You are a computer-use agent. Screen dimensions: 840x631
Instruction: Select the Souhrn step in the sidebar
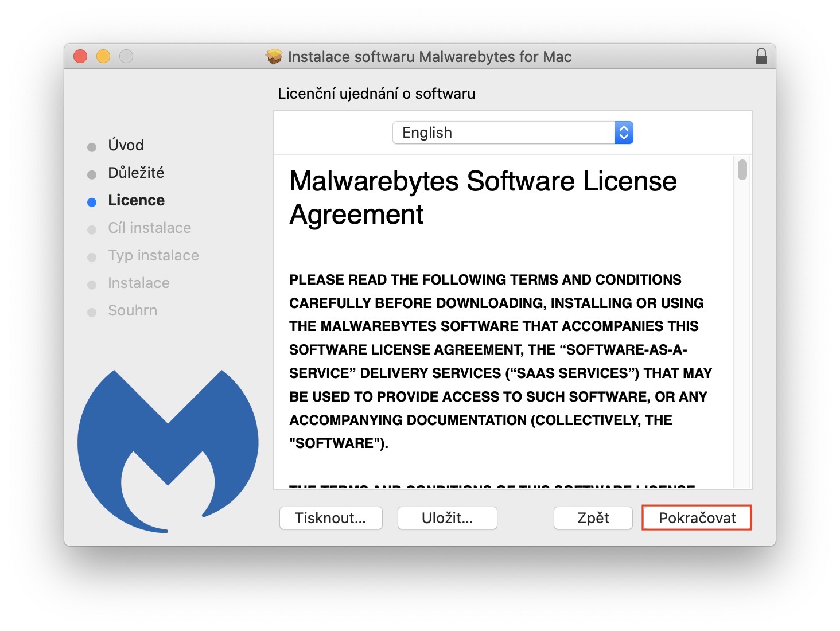tap(132, 310)
